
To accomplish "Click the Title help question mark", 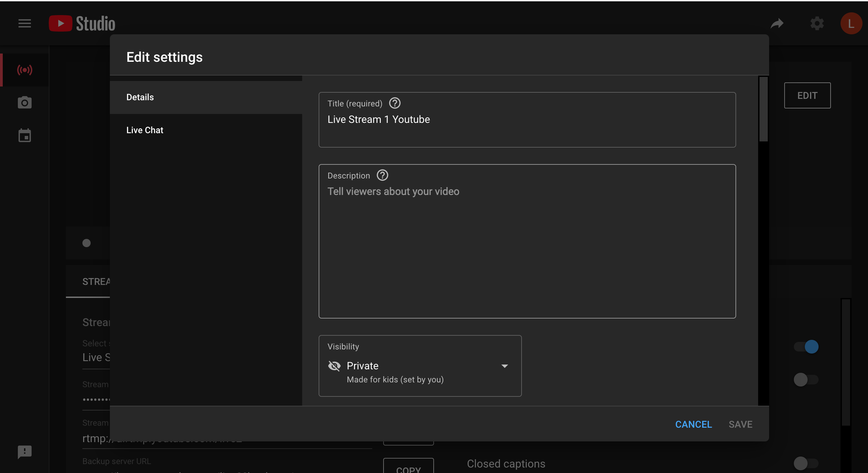I will [395, 103].
